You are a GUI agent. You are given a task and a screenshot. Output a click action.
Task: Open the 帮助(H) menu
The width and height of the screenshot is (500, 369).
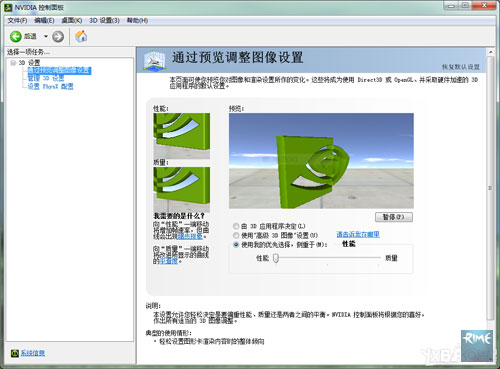point(137,21)
